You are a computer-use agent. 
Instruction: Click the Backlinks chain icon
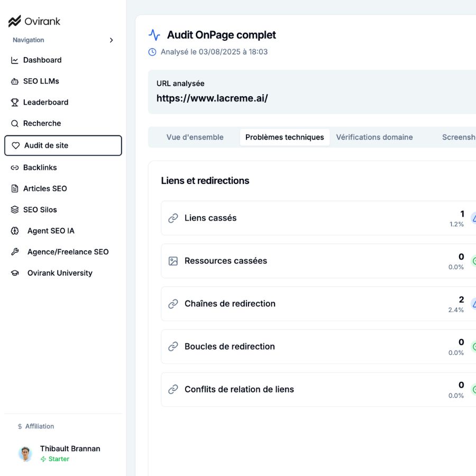tap(15, 168)
